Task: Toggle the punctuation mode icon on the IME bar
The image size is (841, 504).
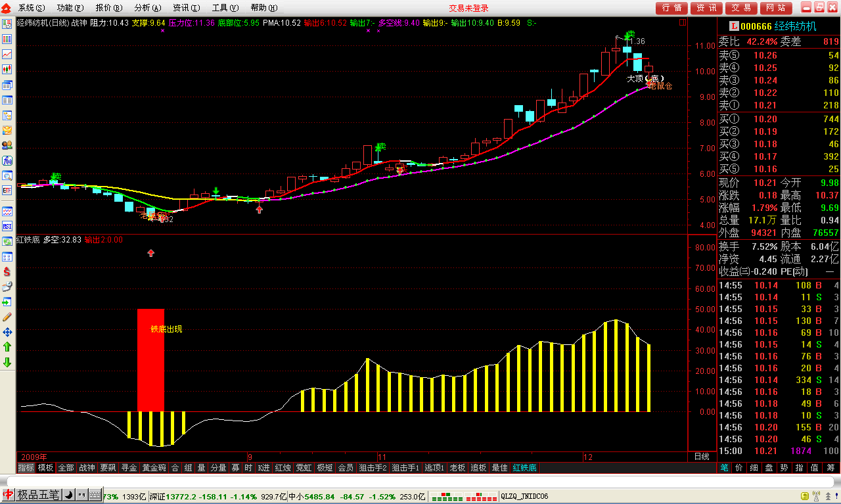Action: [82, 495]
